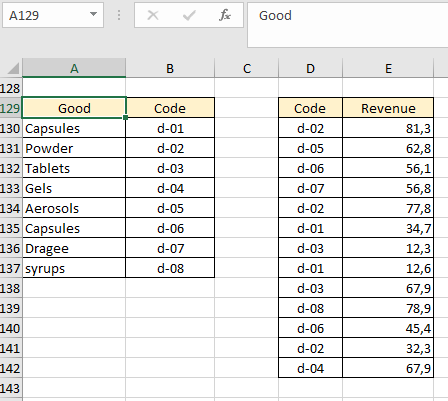Click the Enter checkmark formula bar icon

(189, 15)
